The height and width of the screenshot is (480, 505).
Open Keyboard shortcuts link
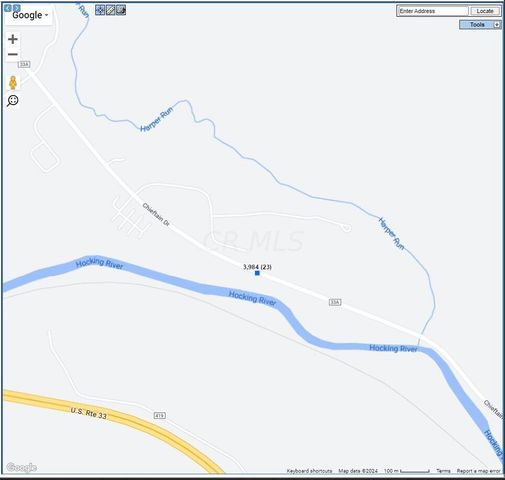coord(309,471)
